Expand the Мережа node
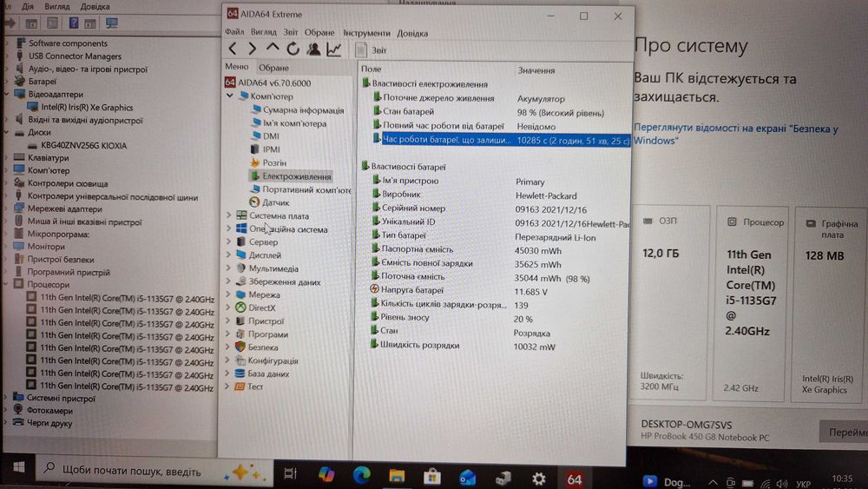The width and height of the screenshot is (868, 489). [x=228, y=294]
